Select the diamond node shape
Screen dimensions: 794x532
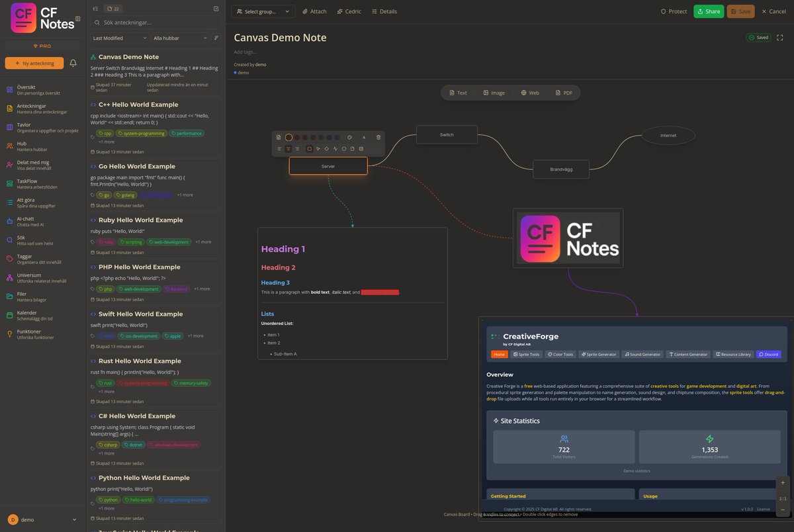[327, 149]
